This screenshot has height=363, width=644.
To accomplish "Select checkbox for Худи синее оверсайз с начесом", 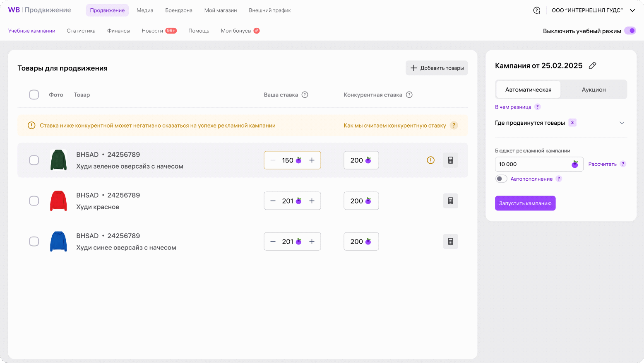I will [x=34, y=242].
